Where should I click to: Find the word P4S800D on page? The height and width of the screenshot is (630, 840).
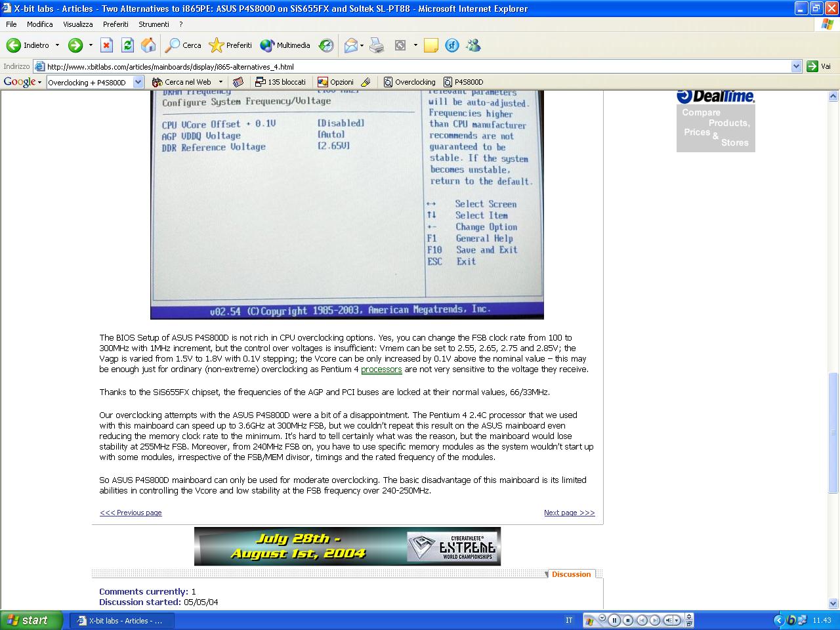(463, 82)
